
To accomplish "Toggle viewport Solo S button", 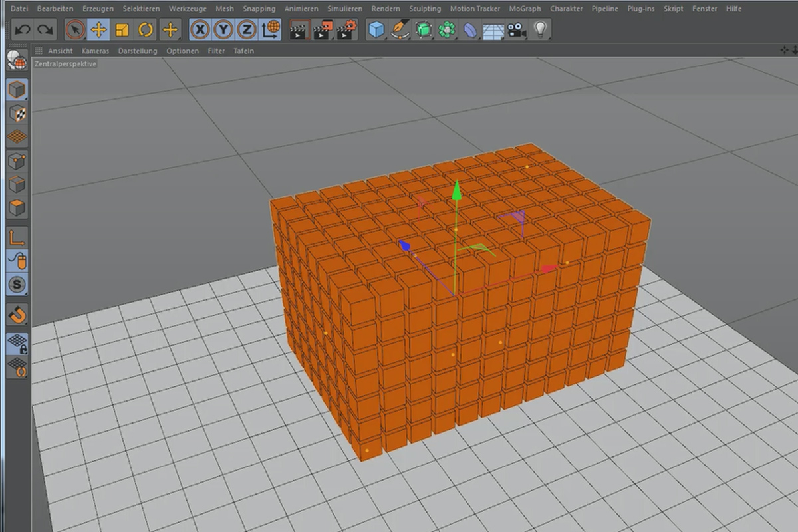I will pyautogui.click(x=17, y=285).
